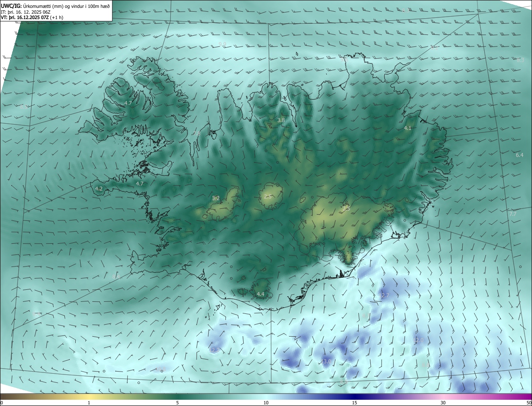Click the 13.0 value south of Iceland

(326, 362)
